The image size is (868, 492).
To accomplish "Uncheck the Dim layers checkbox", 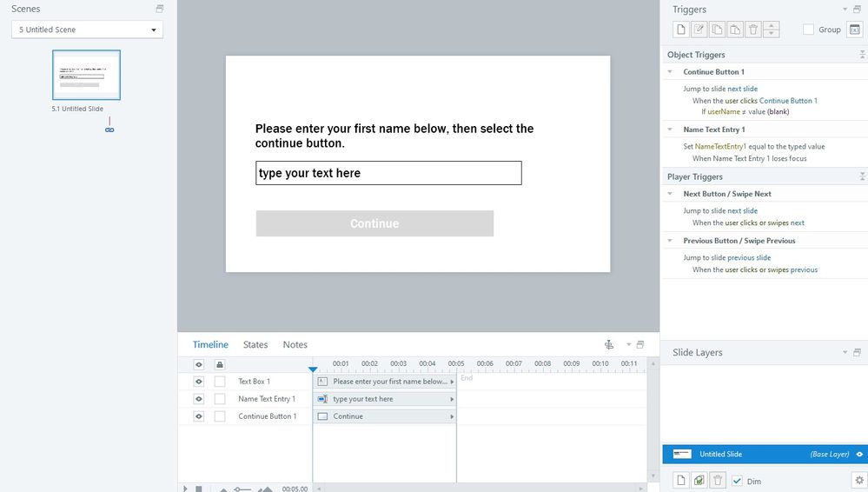I will pos(737,481).
